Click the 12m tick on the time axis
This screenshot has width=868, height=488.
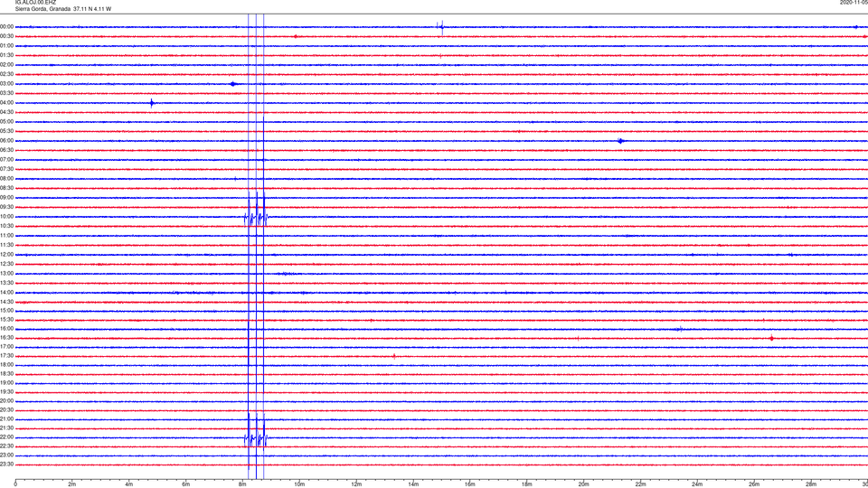tap(356, 484)
